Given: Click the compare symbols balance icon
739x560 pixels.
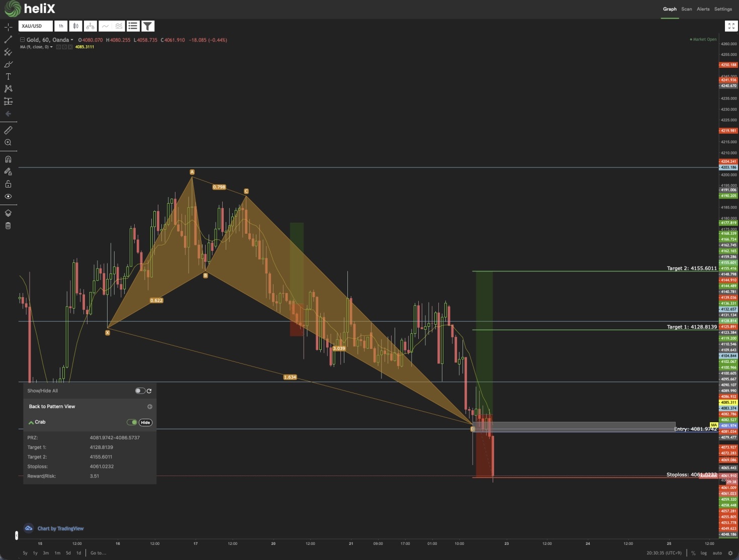Looking at the screenshot, I should click(x=90, y=26).
